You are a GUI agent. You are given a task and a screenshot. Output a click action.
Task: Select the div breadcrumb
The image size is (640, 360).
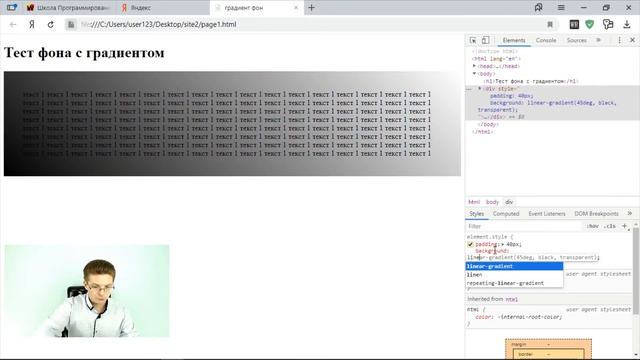[509, 202]
